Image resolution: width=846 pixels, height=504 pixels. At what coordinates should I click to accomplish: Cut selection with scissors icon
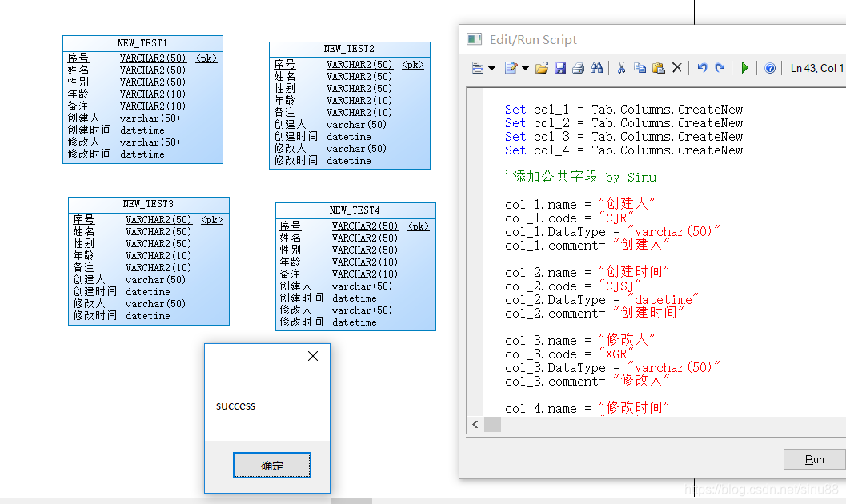point(621,68)
